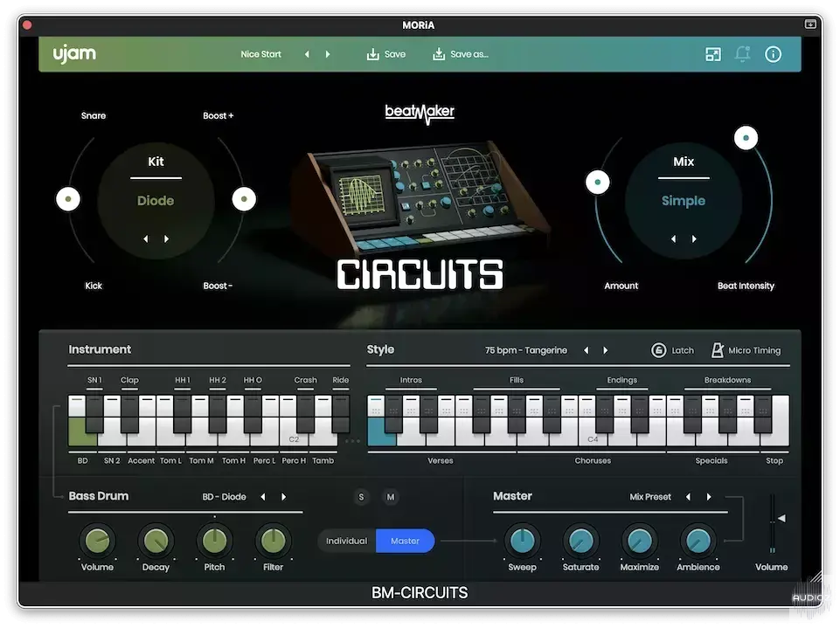Select next Mix Preset
The image size is (840, 628).
[x=709, y=497]
